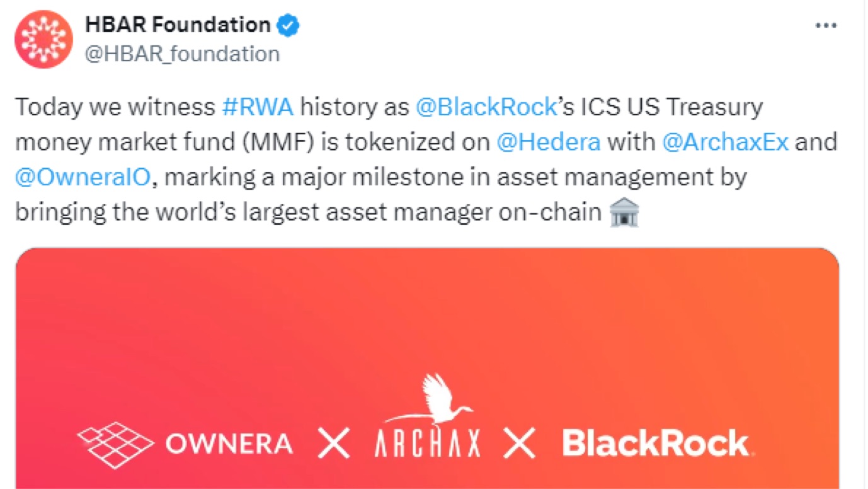Open the @Hedera mention link
The image size is (868, 489).
click(x=548, y=142)
